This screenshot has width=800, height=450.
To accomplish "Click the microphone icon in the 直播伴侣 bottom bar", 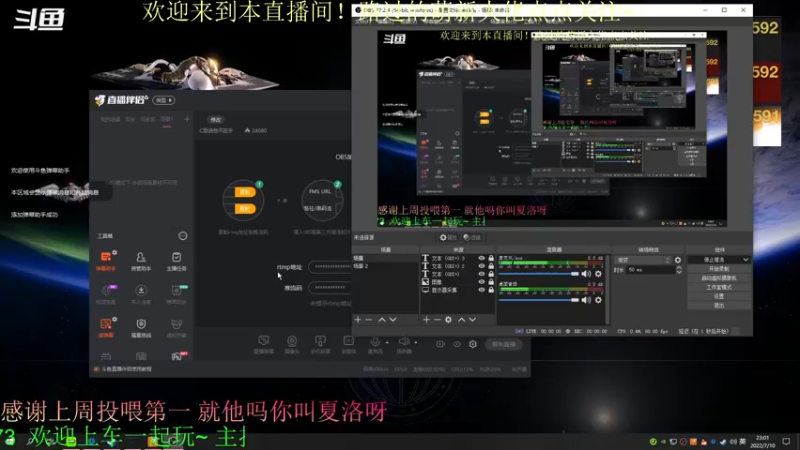I will pyautogui.click(x=375, y=343).
